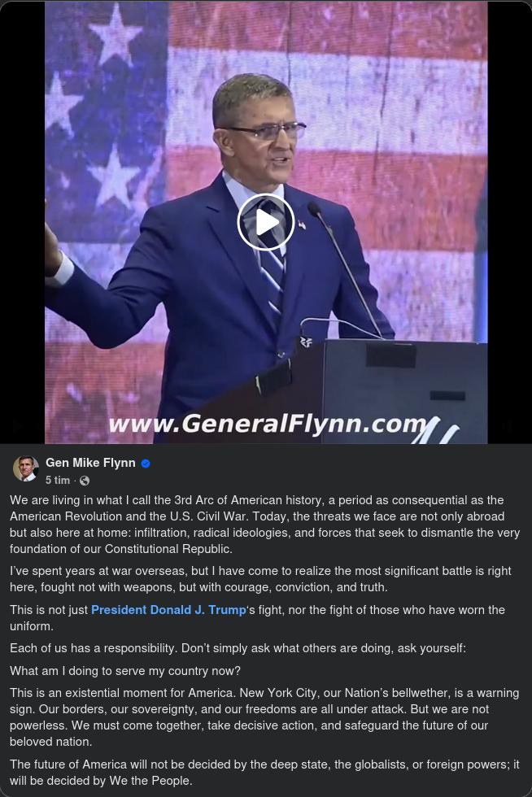Open the President Donald J. Trump tagged link

pos(168,610)
